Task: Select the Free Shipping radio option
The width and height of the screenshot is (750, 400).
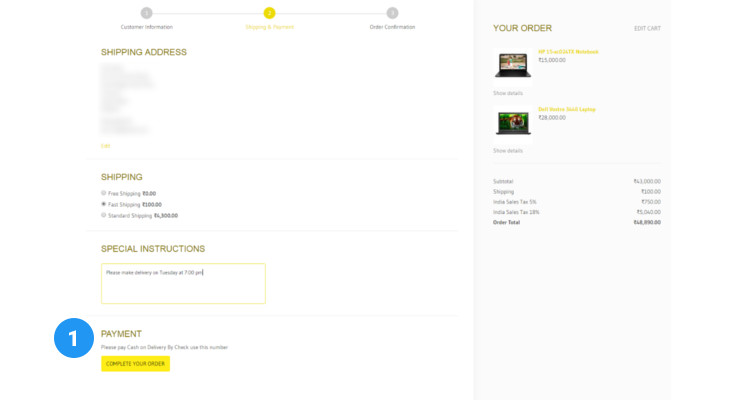Action: (x=103, y=193)
